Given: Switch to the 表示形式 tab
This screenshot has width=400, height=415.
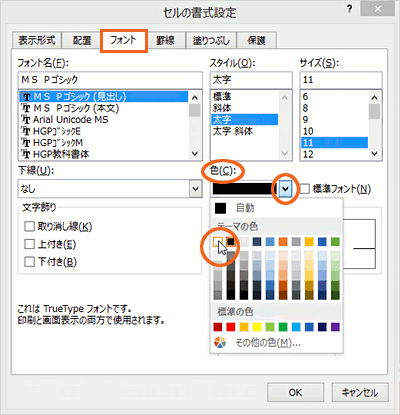Looking at the screenshot, I should [36, 40].
